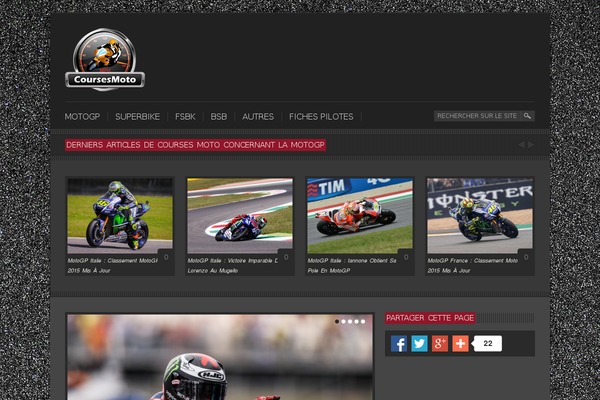Select fourth slider pagination dot
This screenshot has height=400, width=600.
(356, 322)
